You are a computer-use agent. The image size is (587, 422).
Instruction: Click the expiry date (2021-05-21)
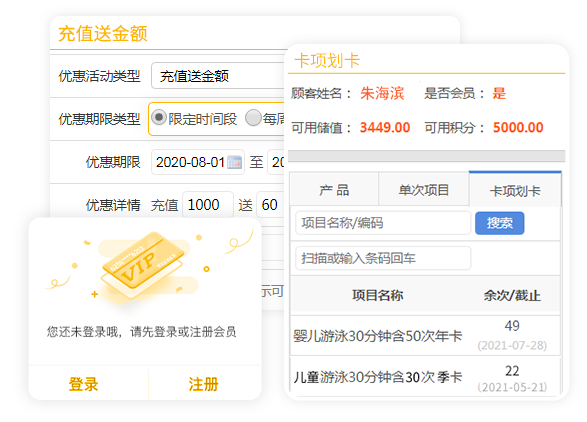pyautogui.click(x=512, y=387)
